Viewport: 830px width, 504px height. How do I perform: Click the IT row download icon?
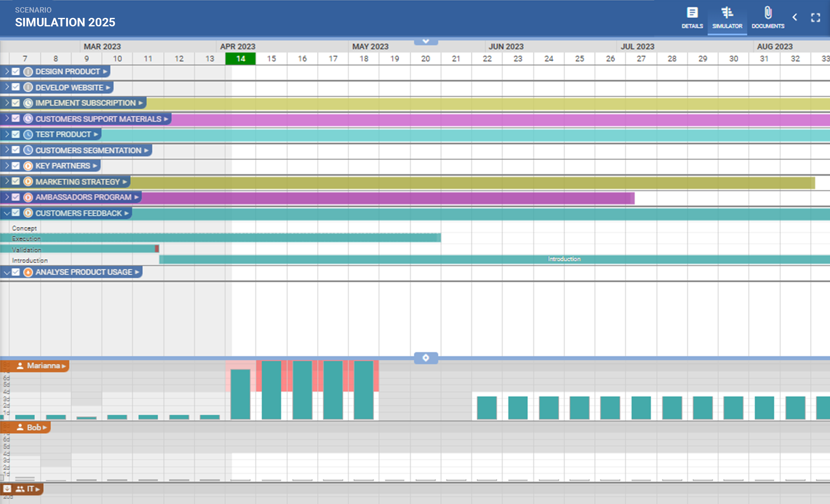pyautogui.click(x=8, y=489)
